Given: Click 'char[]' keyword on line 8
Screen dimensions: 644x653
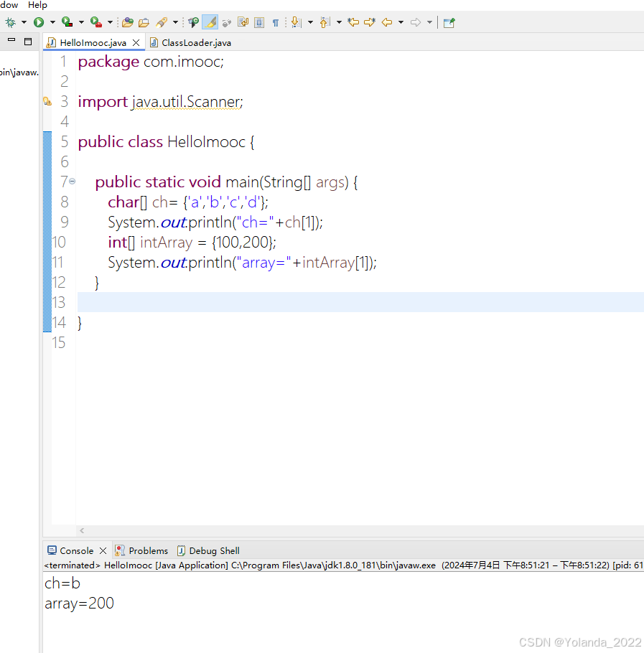Looking at the screenshot, I should (x=128, y=202).
